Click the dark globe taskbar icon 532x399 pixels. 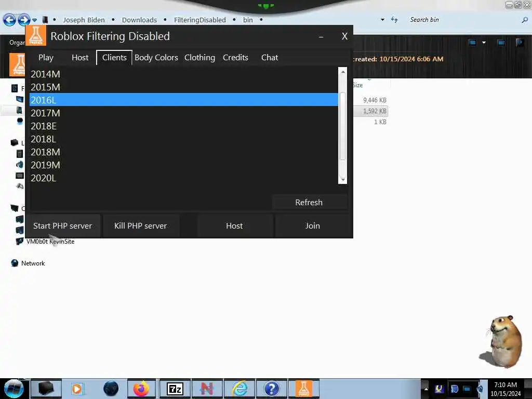click(111, 389)
